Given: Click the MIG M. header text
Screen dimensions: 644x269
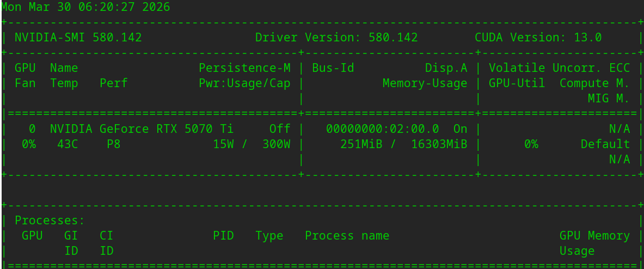Looking at the screenshot, I should 609,99.
